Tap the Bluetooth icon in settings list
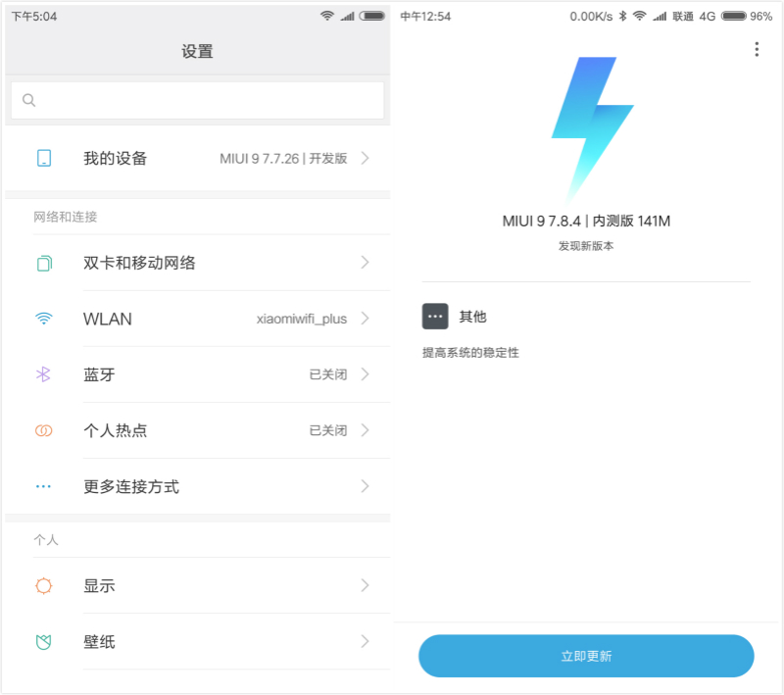This screenshot has width=784, height=695. 43,374
